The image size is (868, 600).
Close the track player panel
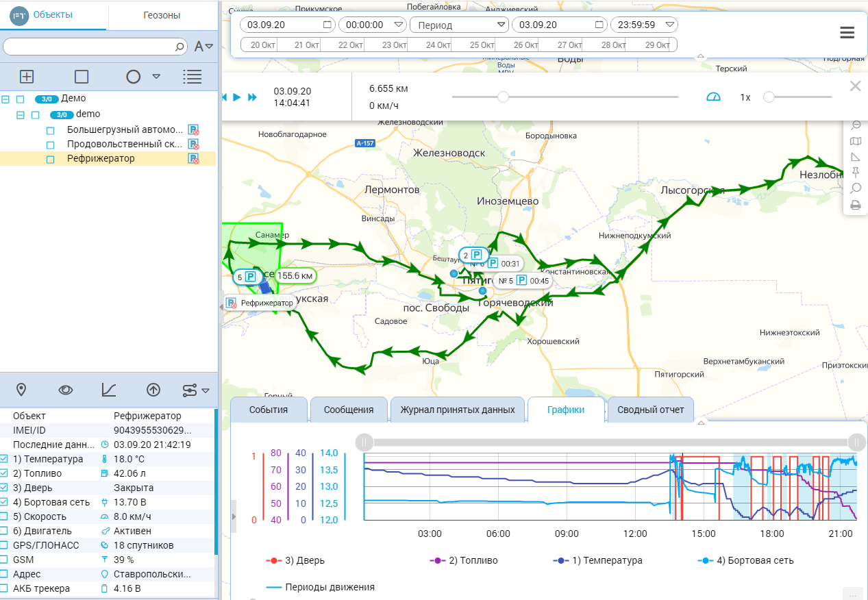[855, 86]
